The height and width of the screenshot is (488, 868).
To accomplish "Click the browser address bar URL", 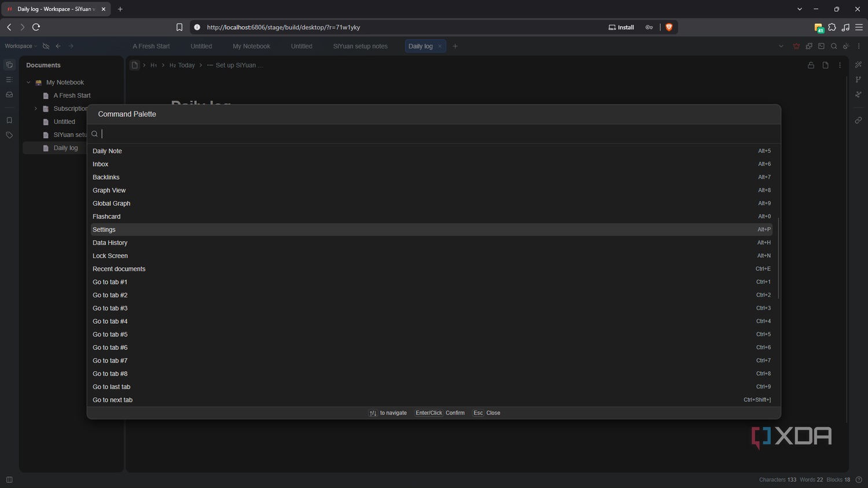I will 284,27.
